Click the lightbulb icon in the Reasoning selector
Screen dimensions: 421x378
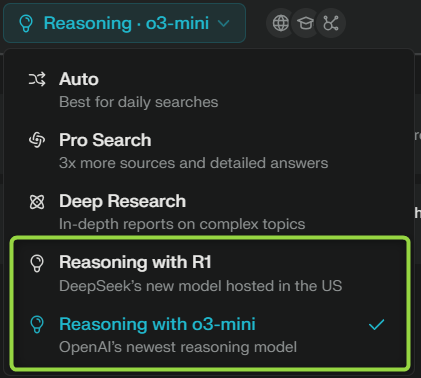[x=26, y=23]
